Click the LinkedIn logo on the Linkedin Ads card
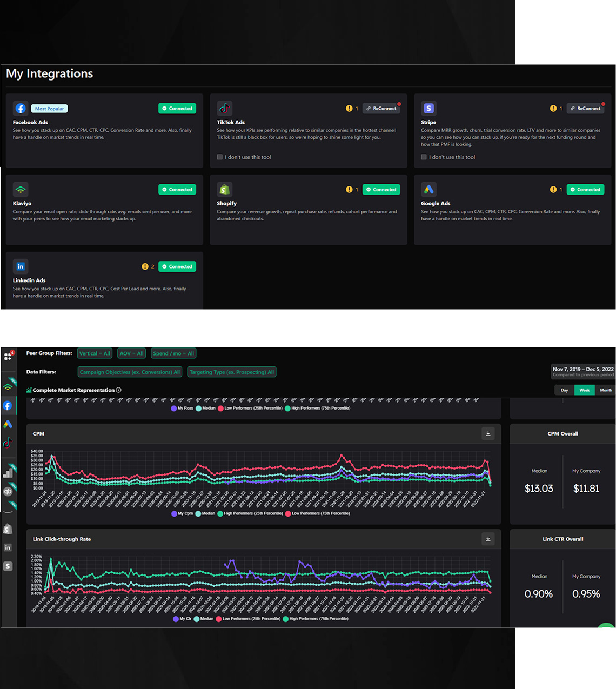 coord(21,266)
